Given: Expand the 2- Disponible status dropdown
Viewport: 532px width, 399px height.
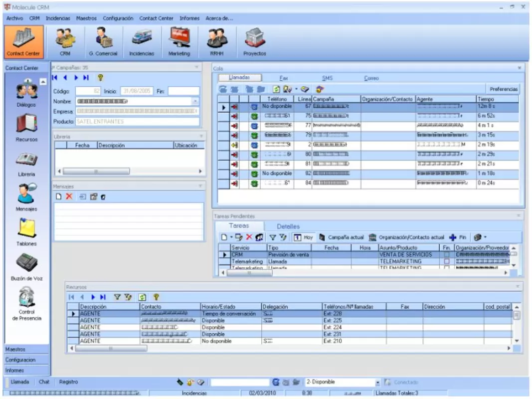Looking at the screenshot, I should [x=377, y=383].
